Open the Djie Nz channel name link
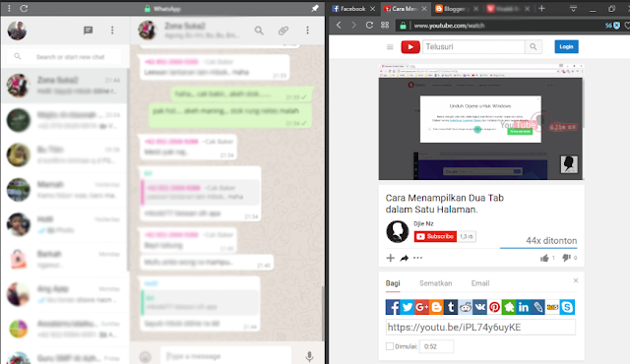This screenshot has height=364, width=630. tap(423, 223)
